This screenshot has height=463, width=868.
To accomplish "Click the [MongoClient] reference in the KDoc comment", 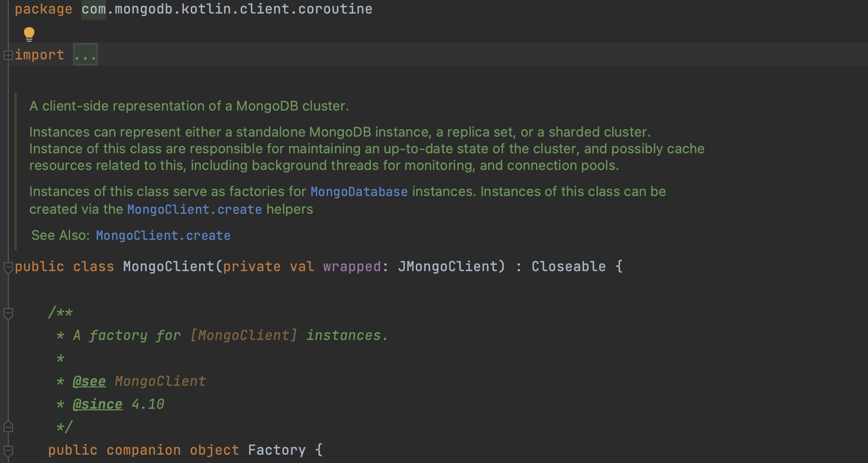I will pyautogui.click(x=243, y=335).
